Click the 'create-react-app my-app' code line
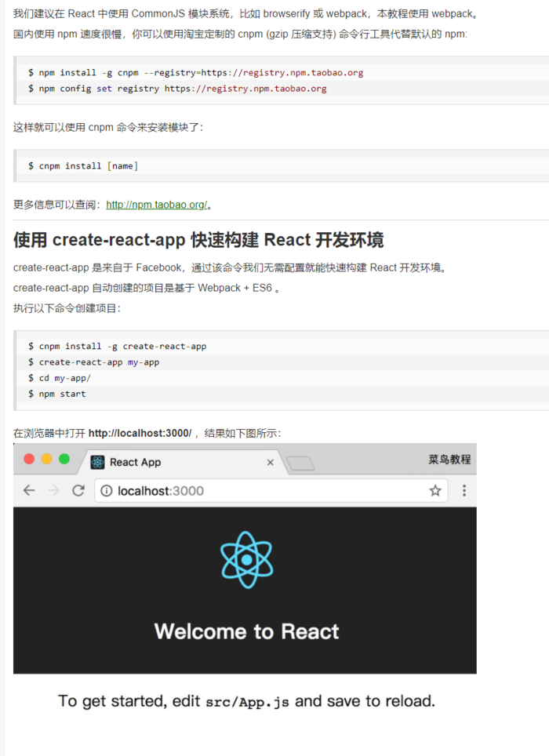 pos(93,362)
